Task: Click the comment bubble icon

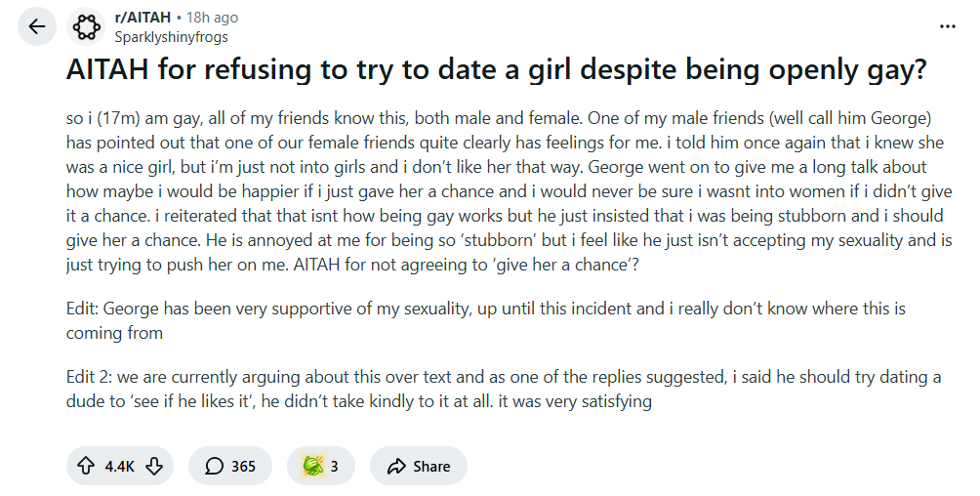Action: point(214,467)
